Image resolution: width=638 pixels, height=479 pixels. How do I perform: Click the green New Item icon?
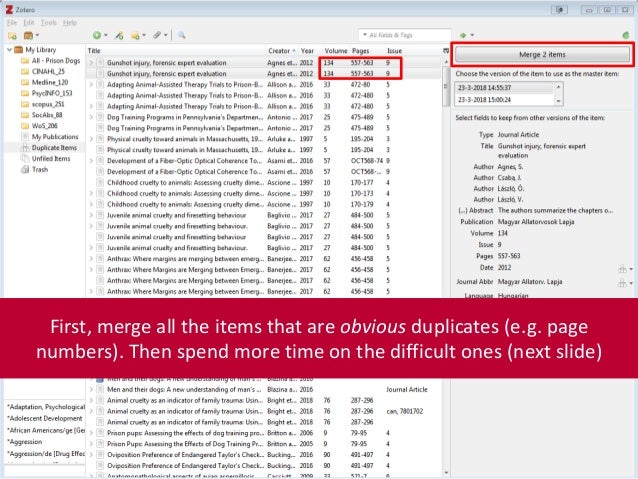point(97,35)
